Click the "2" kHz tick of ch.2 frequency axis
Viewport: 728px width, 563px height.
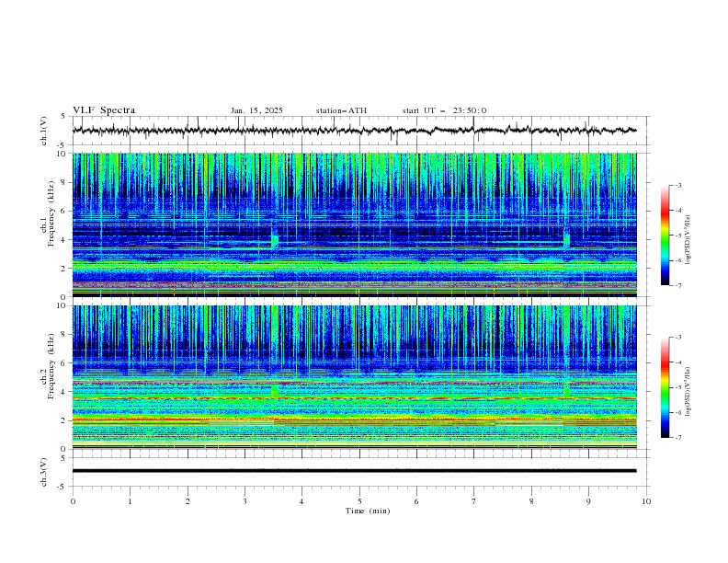tap(64, 420)
